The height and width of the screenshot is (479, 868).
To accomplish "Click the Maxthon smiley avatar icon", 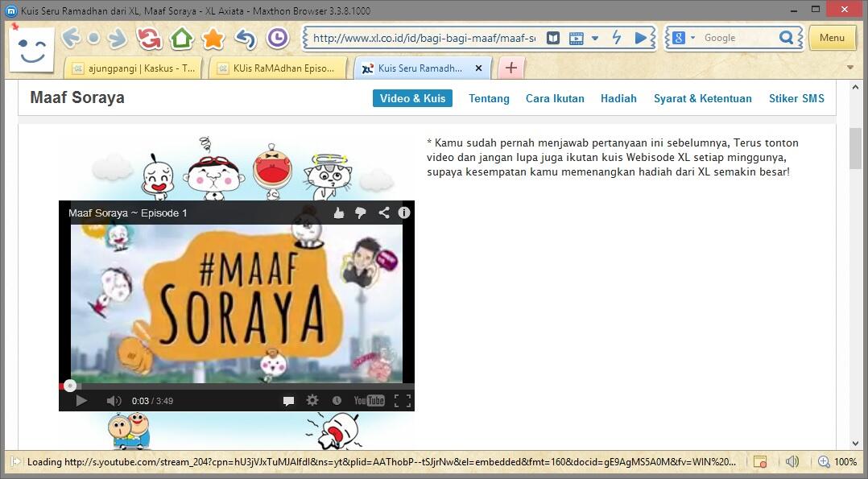I will [x=31, y=49].
